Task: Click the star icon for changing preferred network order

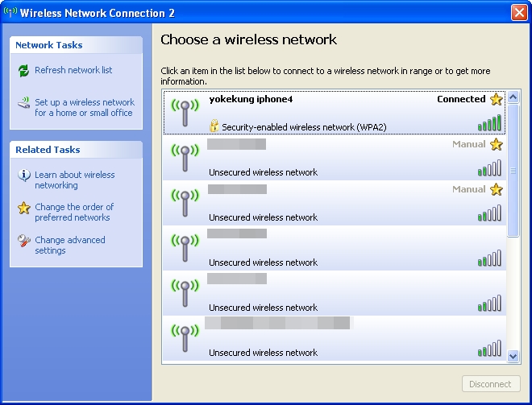Action: pyautogui.click(x=23, y=208)
